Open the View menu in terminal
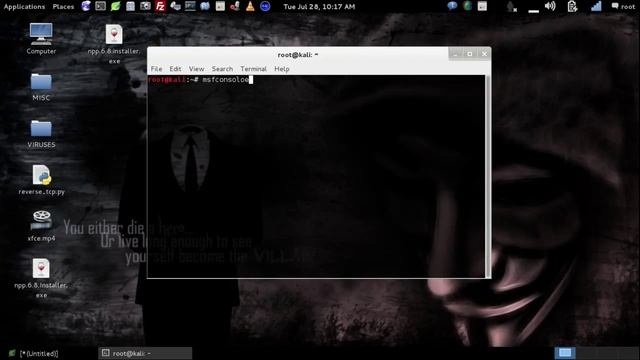The height and width of the screenshot is (360, 640). [x=196, y=69]
